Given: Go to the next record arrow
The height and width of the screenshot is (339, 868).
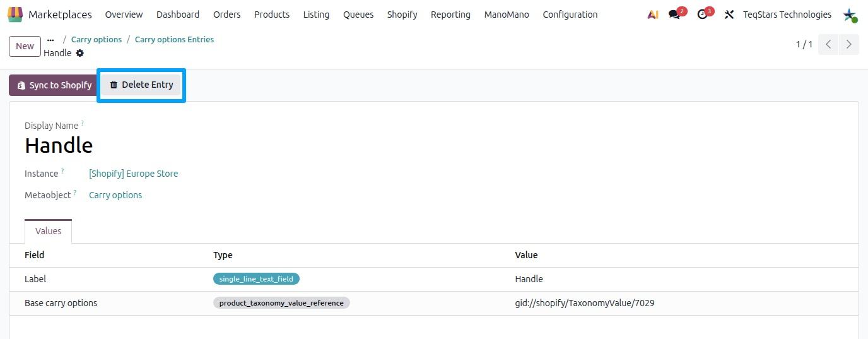Looking at the screenshot, I should [849, 44].
